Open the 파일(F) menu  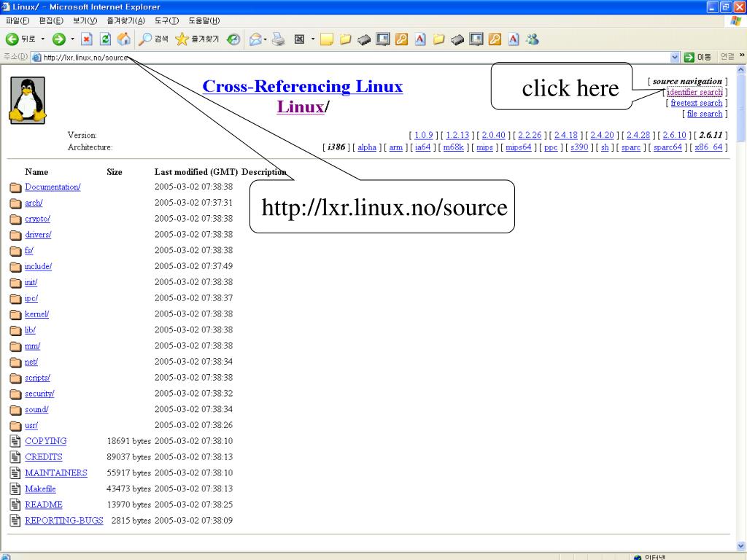(18, 20)
